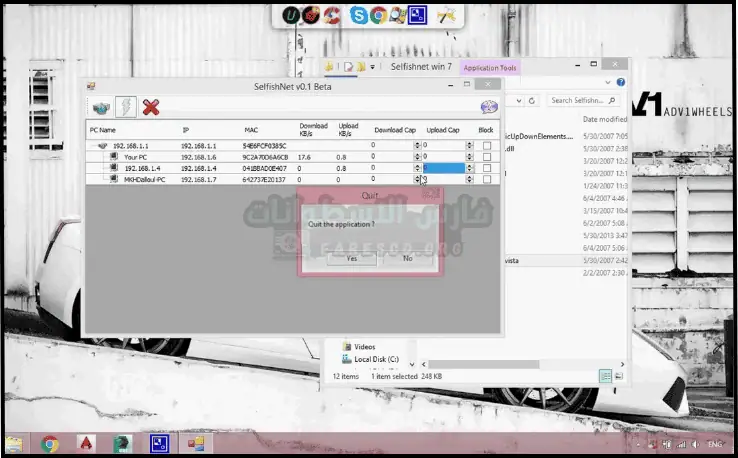
Task: Open the chat bubble about icon in SelfishNet
Action: tap(489, 107)
